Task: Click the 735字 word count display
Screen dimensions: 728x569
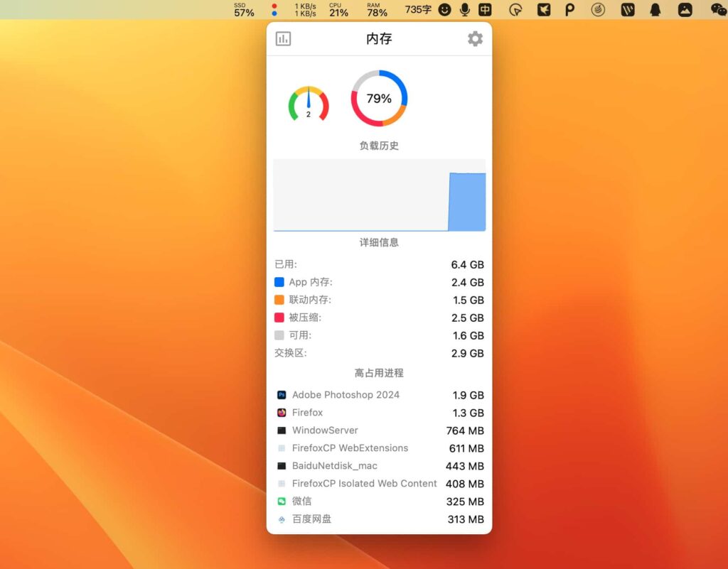Action: pyautogui.click(x=419, y=10)
